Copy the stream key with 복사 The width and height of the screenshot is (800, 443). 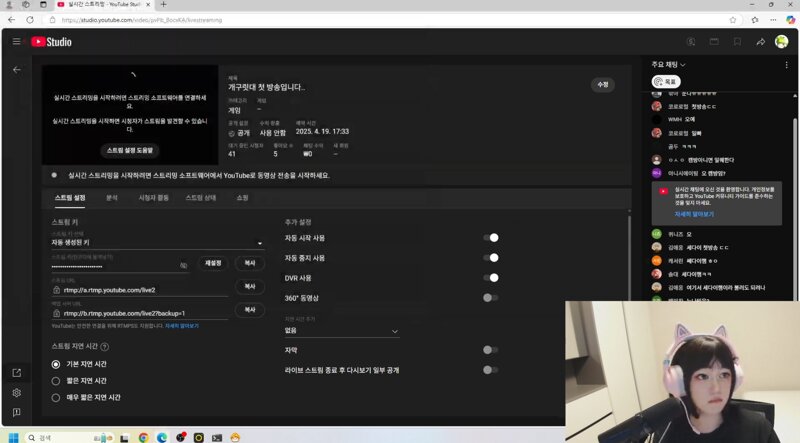coord(249,263)
